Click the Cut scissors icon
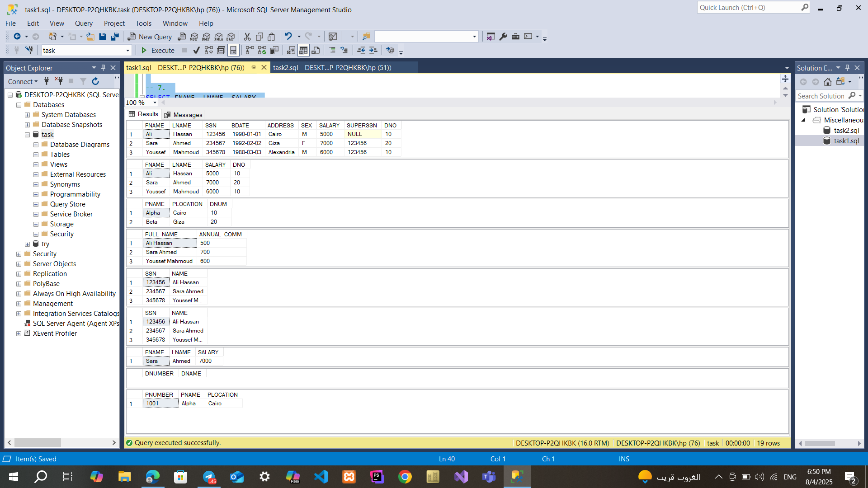Screen dimensions: 868x488 247,37
